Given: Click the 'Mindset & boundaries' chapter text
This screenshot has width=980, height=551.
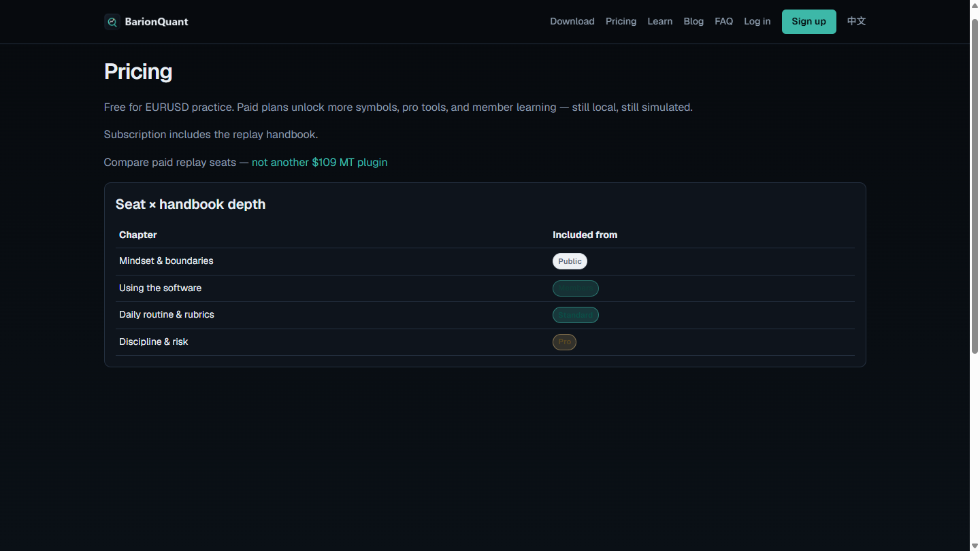Looking at the screenshot, I should coord(166,261).
